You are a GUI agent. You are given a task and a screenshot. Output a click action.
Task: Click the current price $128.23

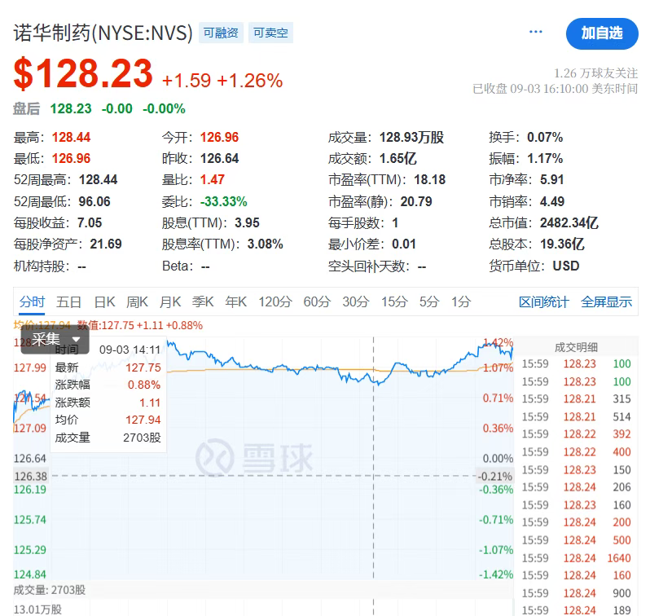[x=83, y=73]
